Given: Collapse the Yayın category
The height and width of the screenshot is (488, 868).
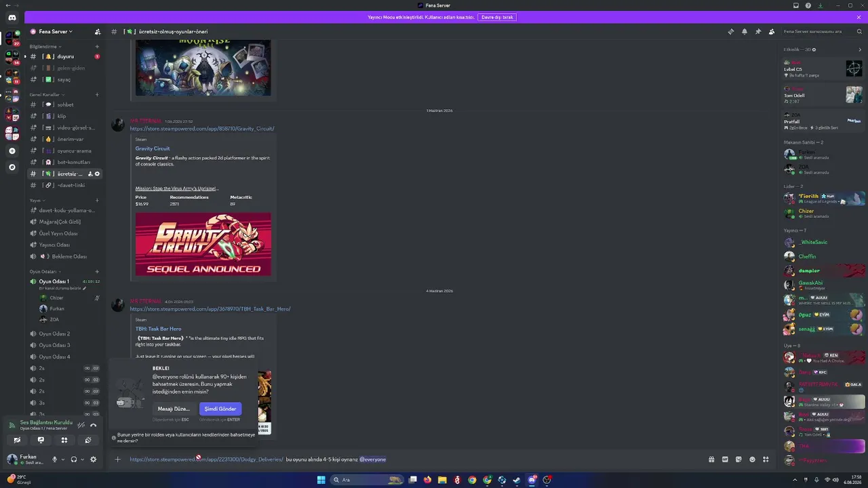Looking at the screenshot, I should point(37,200).
